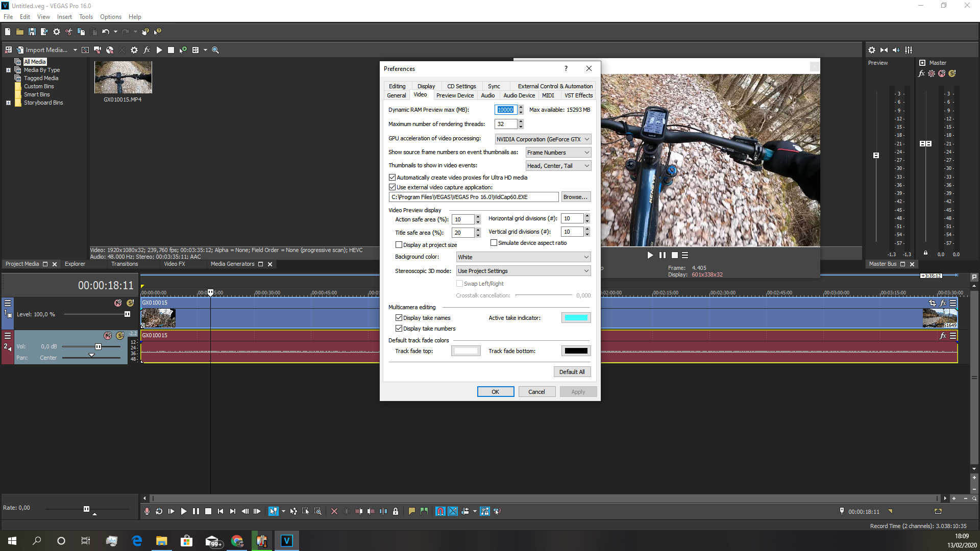Go to the start of the timeline
Viewport: 980px width, 551px height.
click(x=220, y=511)
